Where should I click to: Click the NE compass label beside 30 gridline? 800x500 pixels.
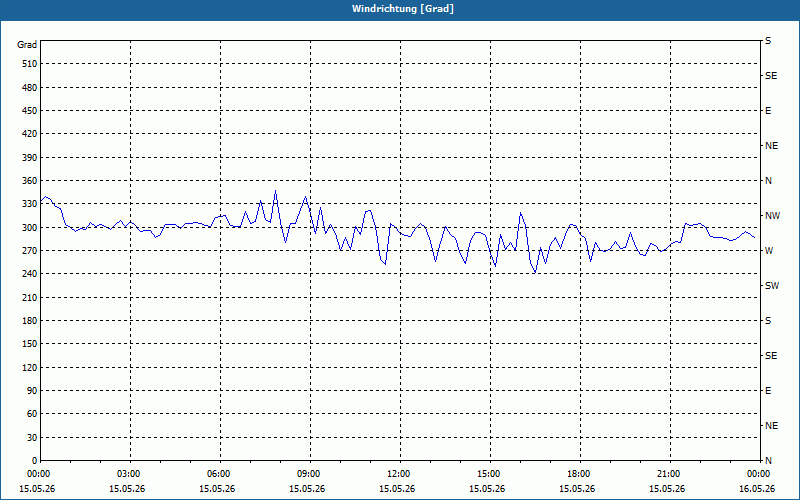pos(771,426)
